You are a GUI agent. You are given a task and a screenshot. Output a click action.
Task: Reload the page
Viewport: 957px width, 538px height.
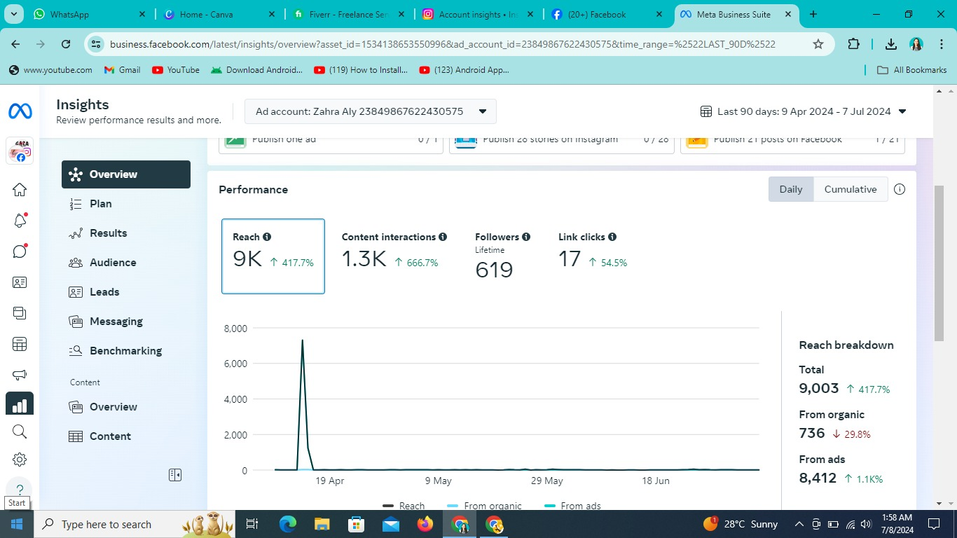[x=66, y=44]
